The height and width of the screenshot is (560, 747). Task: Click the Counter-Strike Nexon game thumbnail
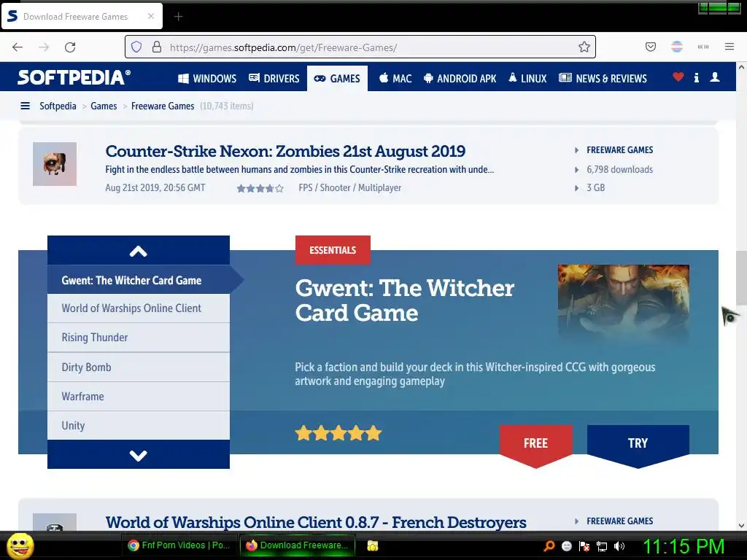coord(55,164)
